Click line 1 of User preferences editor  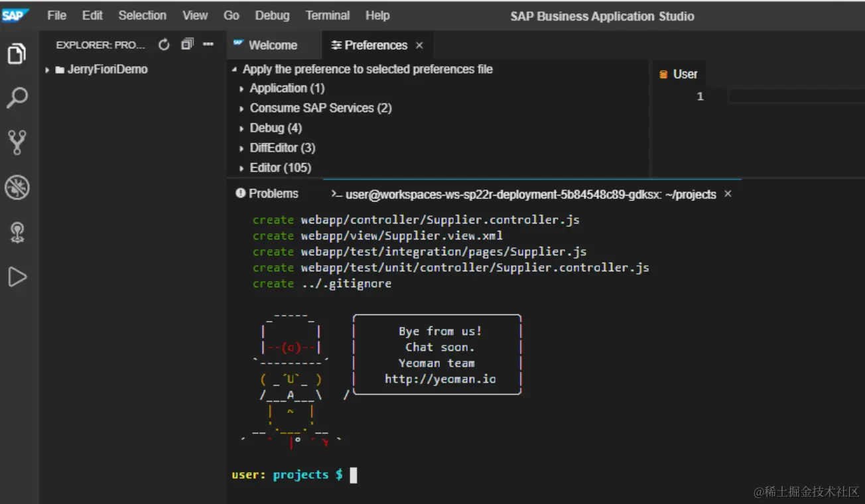796,97
